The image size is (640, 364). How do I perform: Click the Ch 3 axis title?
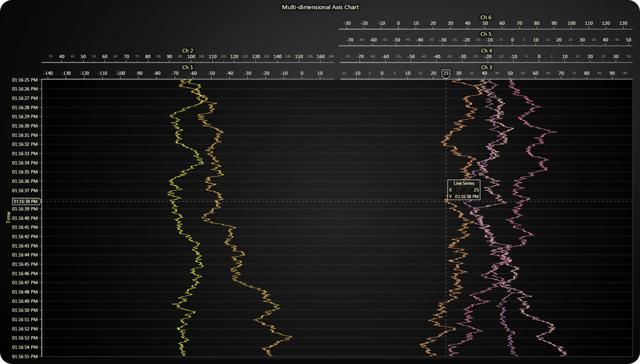click(486, 67)
